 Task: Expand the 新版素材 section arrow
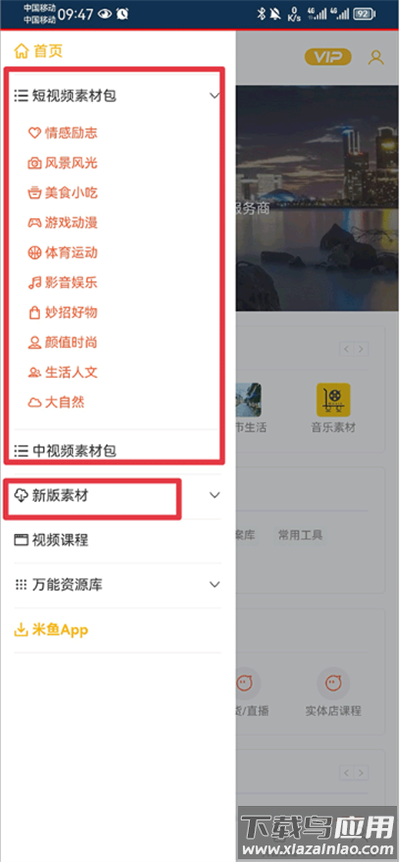(215, 495)
